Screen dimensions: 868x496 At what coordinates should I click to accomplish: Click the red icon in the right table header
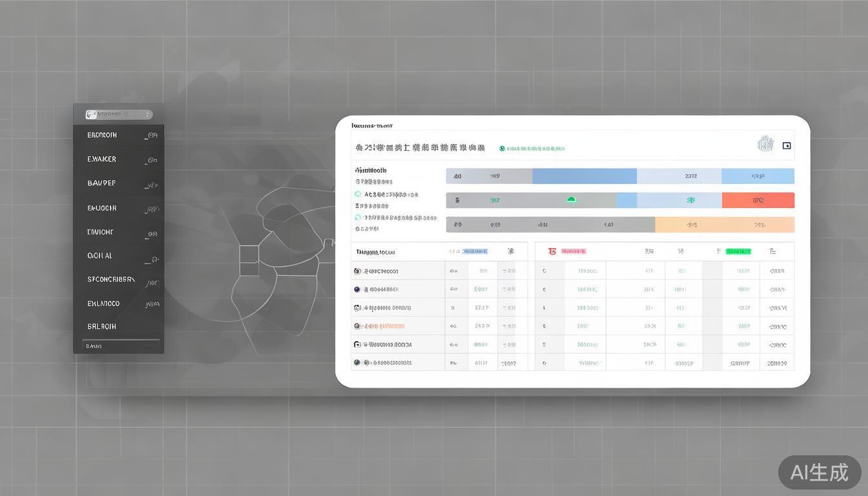click(x=552, y=251)
